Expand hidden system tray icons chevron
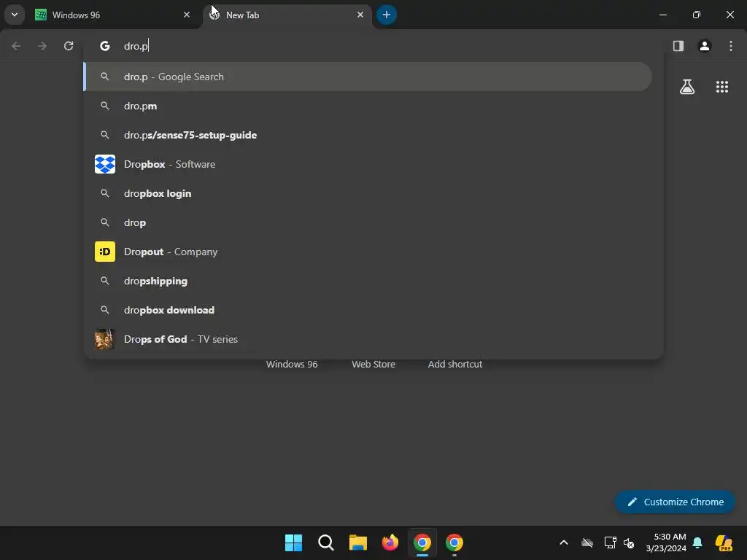 point(564,542)
